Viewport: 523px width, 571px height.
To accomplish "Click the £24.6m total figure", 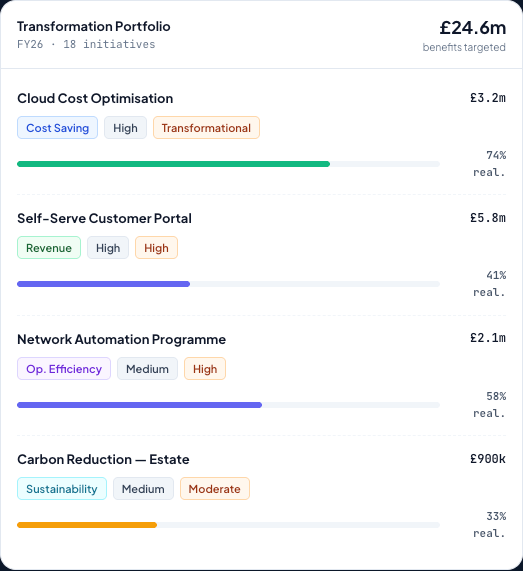I will coord(472,28).
